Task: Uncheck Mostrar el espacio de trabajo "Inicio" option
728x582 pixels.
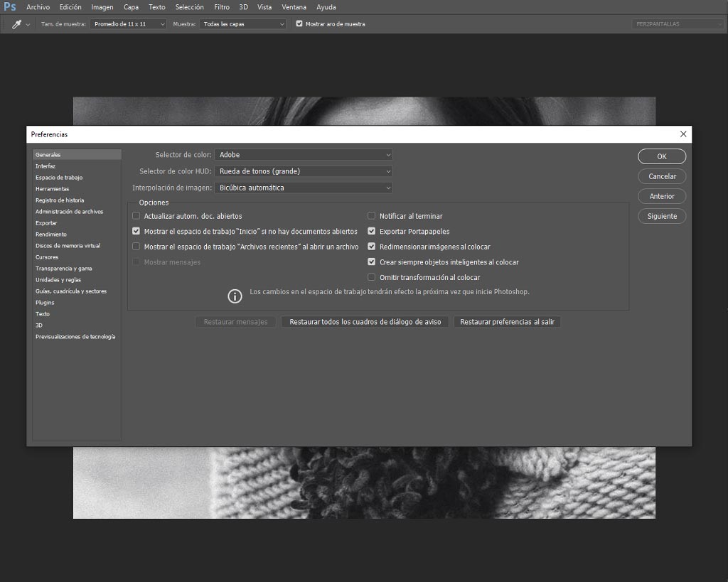Action: click(x=136, y=231)
